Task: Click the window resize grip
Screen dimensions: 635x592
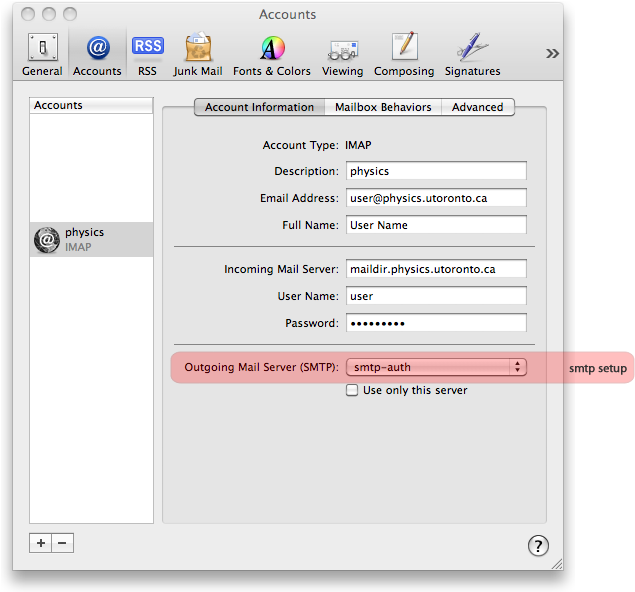Action: [557, 564]
